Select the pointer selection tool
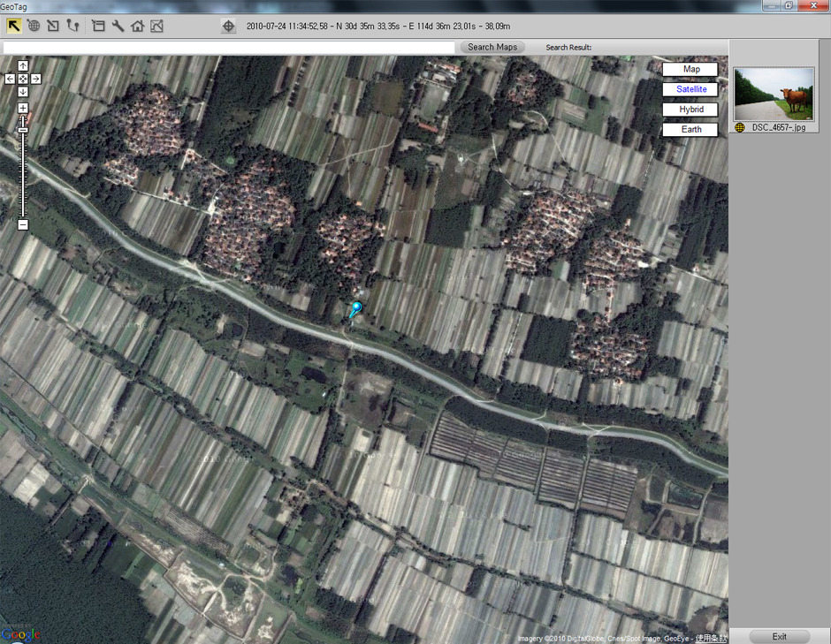Screen dimensions: 831x644 click(x=14, y=27)
